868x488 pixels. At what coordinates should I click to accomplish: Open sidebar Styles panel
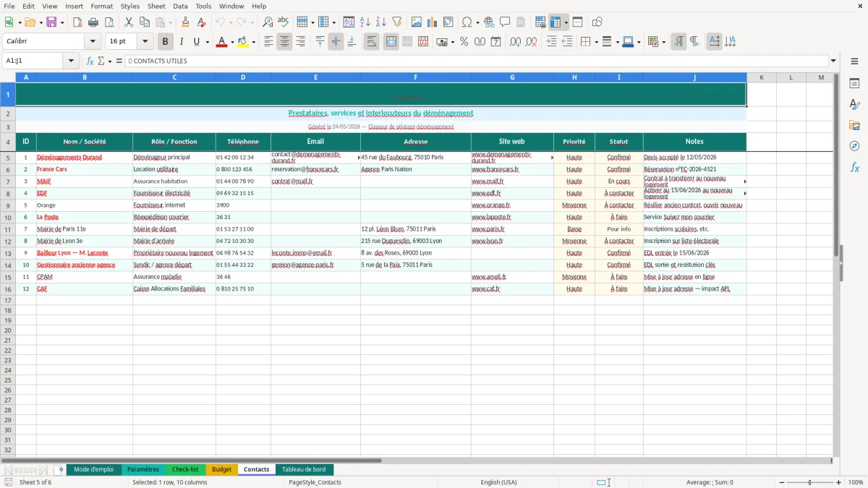(x=854, y=104)
